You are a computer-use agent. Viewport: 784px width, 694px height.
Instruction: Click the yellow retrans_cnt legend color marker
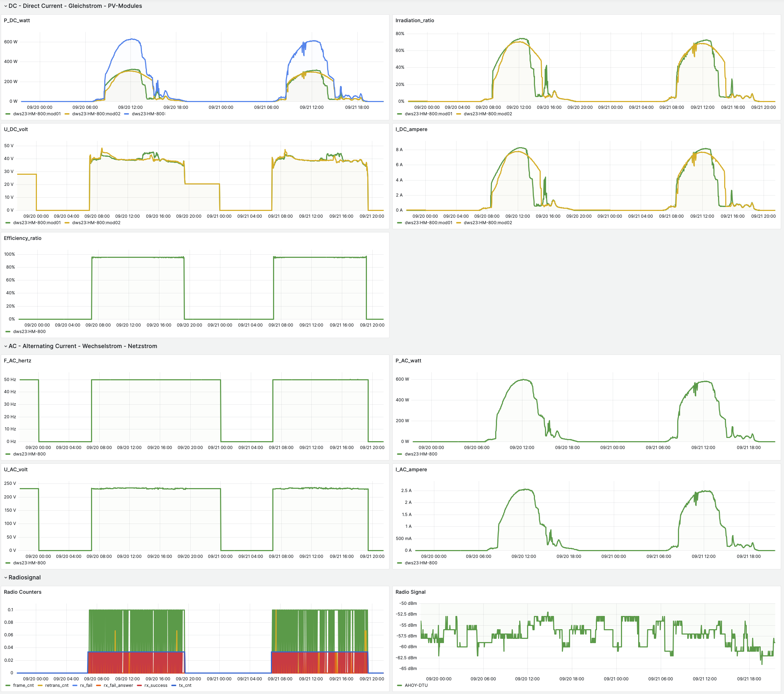40,685
